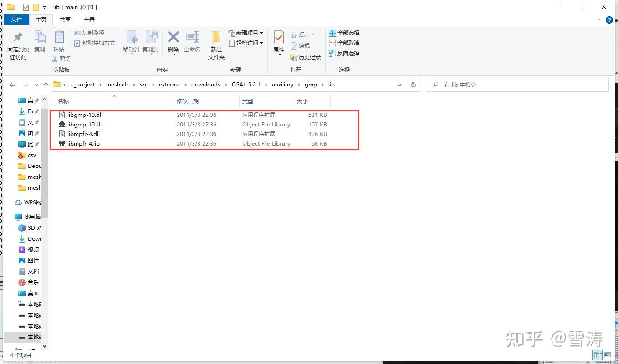
Task: Select file libgmp-10.lib
Action: pos(85,125)
